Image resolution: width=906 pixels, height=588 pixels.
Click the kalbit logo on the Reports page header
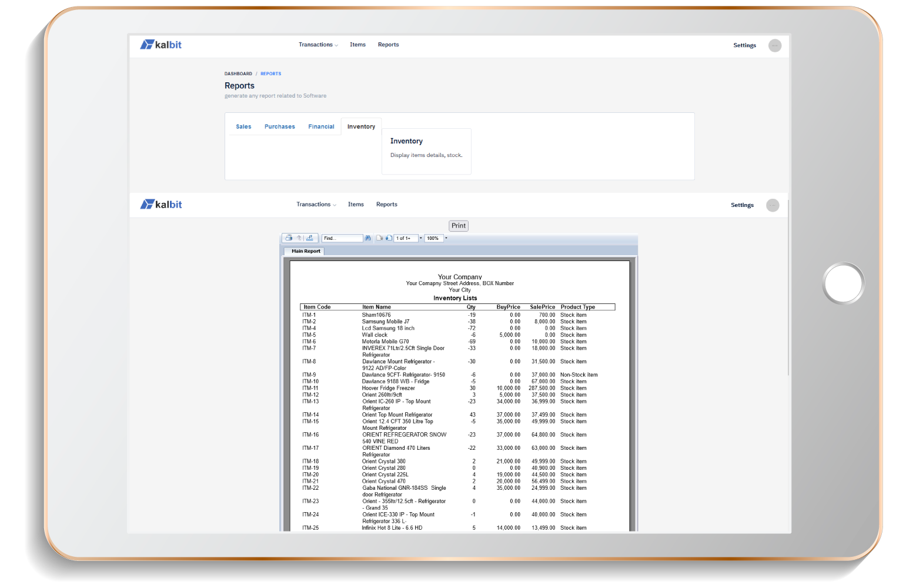[x=161, y=45]
